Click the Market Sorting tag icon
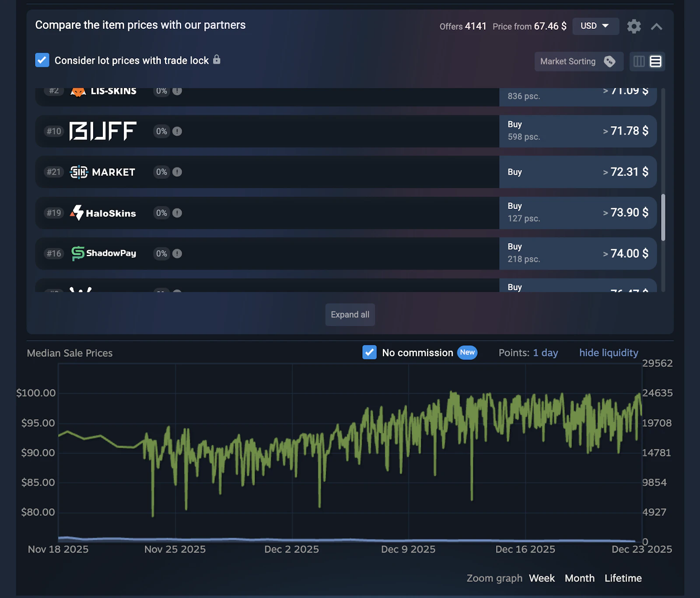The width and height of the screenshot is (700, 598). pyautogui.click(x=609, y=62)
